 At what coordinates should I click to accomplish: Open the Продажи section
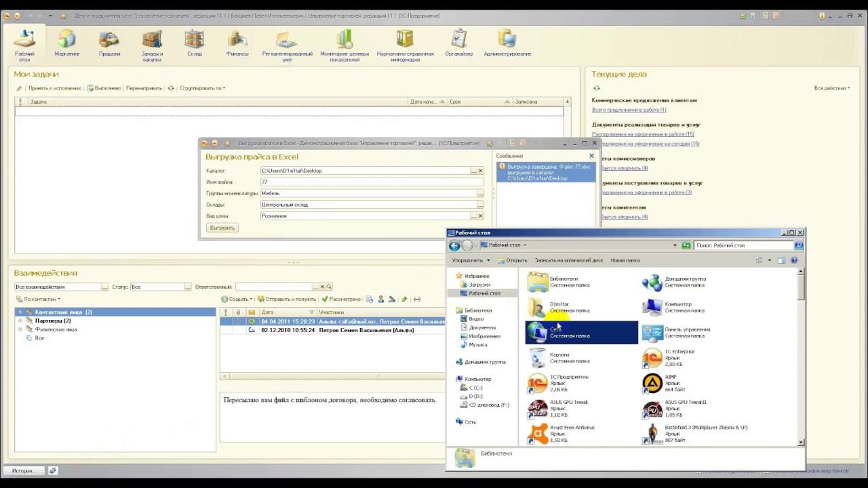(109, 45)
